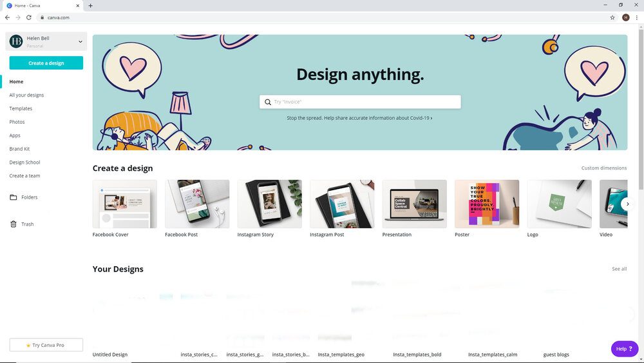Reload the page with refresh icon
Viewport: 644px width, 363px height.
(29, 17)
